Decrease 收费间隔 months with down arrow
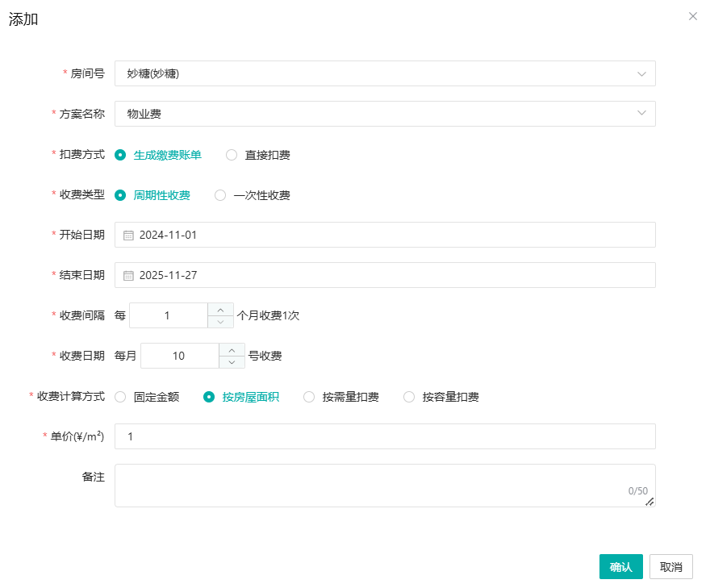Screen dimensions: 710x588 tap(221, 322)
